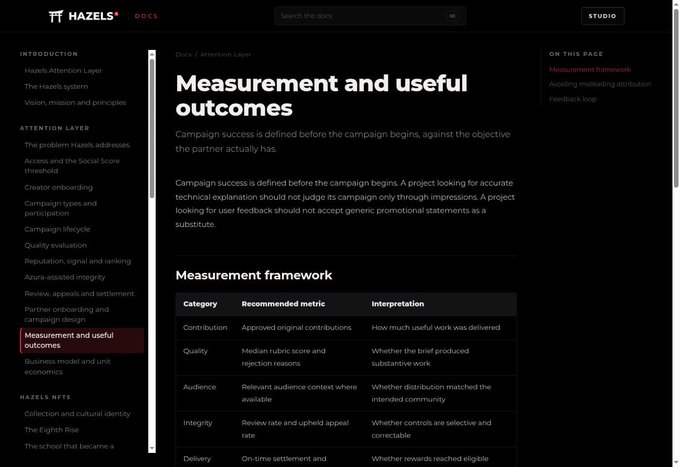This screenshot has width=680, height=467.
Task: Open Campaign types and participation
Action: click(x=61, y=208)
